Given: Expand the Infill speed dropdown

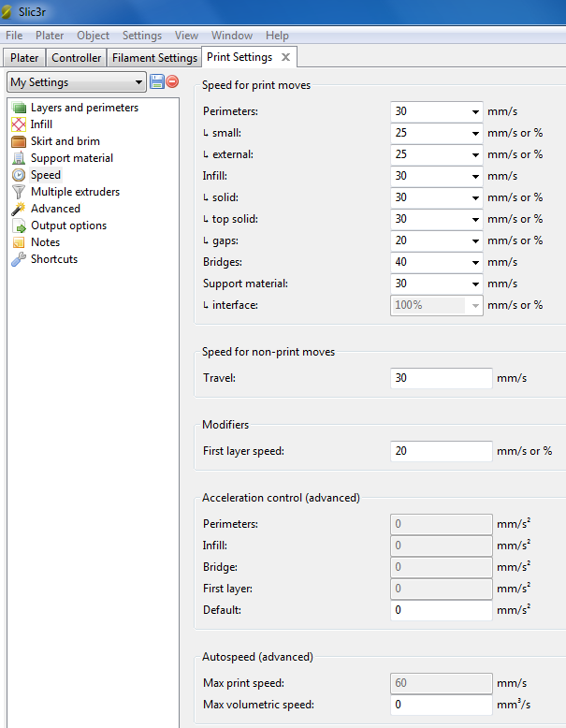Looking at the screenshot, I should coord(475,177).
